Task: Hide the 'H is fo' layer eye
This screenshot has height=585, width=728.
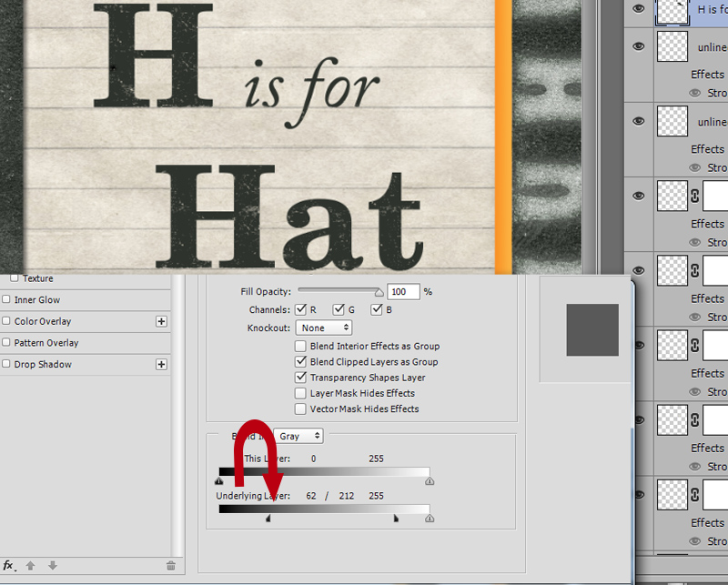Action: pos(639,9)
